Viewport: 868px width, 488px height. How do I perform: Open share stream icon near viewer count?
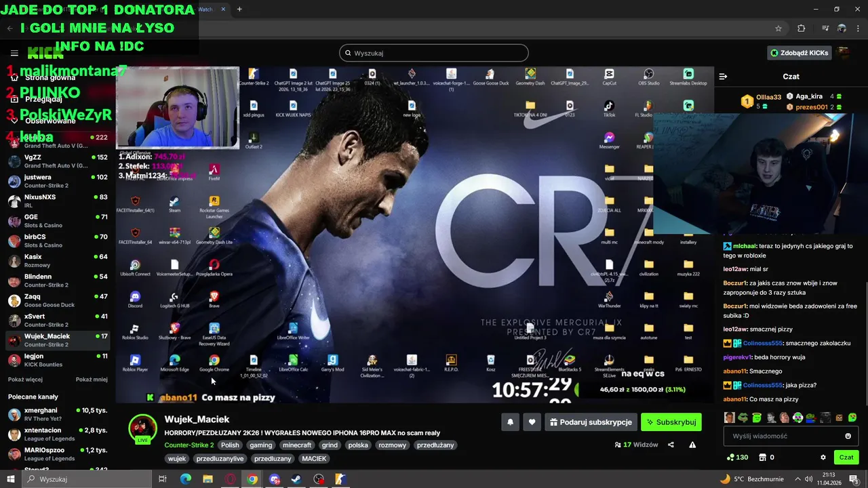[671, 445]
